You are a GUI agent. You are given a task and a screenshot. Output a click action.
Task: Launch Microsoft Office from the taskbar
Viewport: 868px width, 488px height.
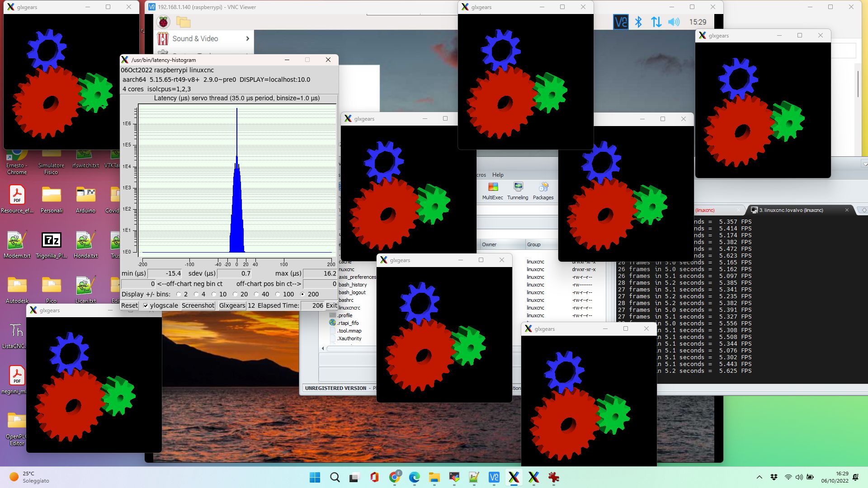pos(374,477)
